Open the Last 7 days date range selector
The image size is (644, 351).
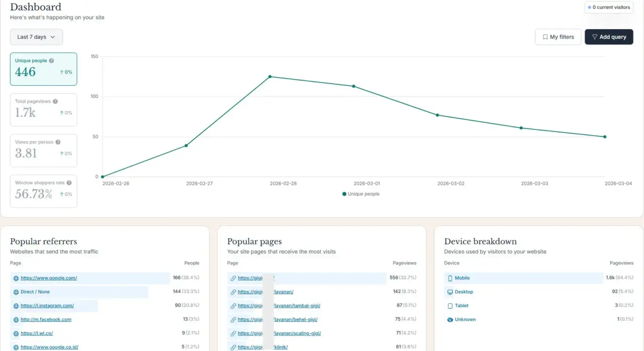click(x=36, y=37)
